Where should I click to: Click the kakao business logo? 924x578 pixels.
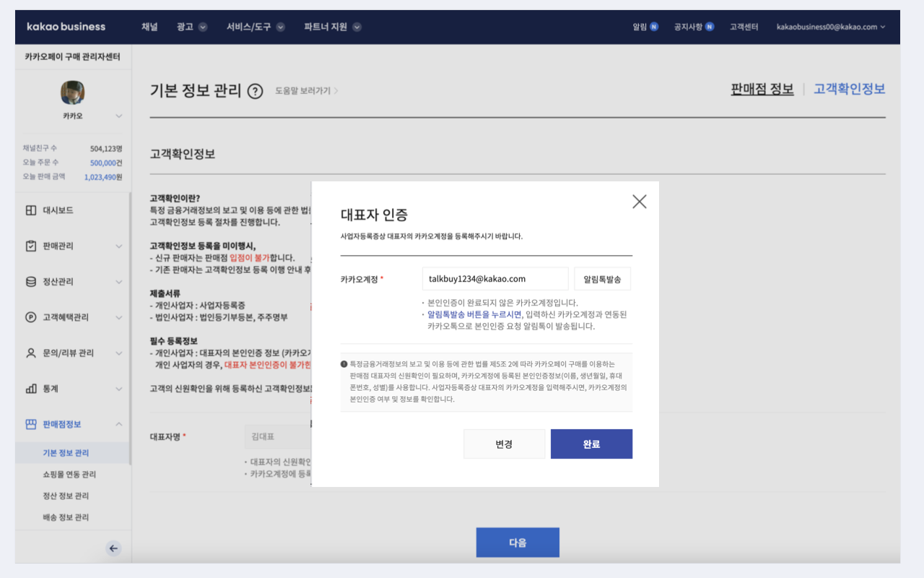point(66,27)
